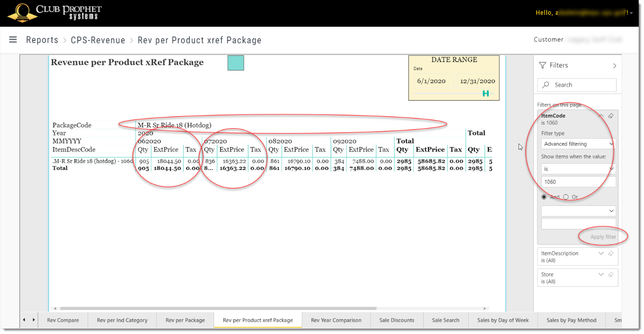644x334 pixels.
Task: Open the Sales by Pay Method tab
Action: [x=572, y=320]
